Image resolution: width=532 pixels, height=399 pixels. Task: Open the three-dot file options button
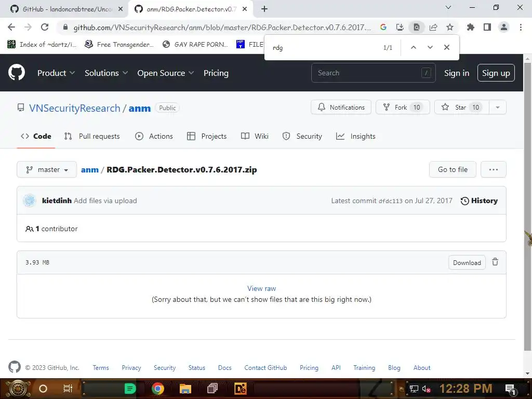[x=494, y=170]
